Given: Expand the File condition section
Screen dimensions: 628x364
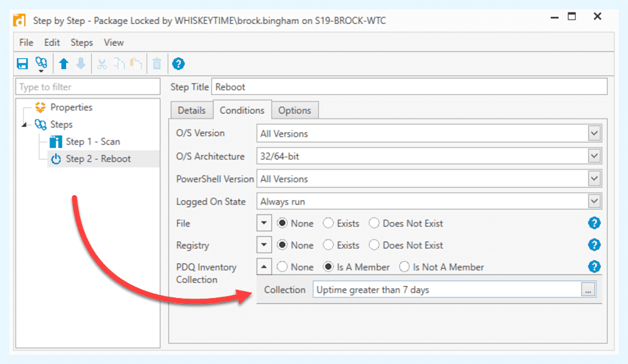Looking at the screenshot, I should [264, 223].
